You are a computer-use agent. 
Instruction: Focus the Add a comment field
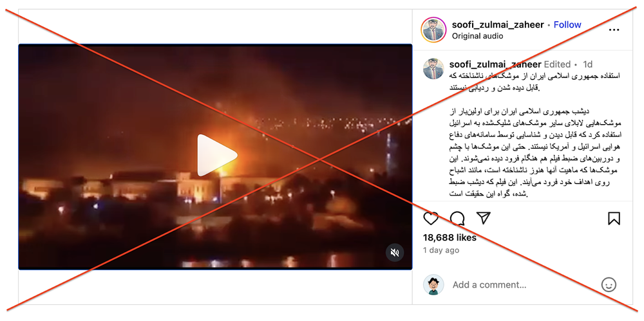tap(522, 284)
